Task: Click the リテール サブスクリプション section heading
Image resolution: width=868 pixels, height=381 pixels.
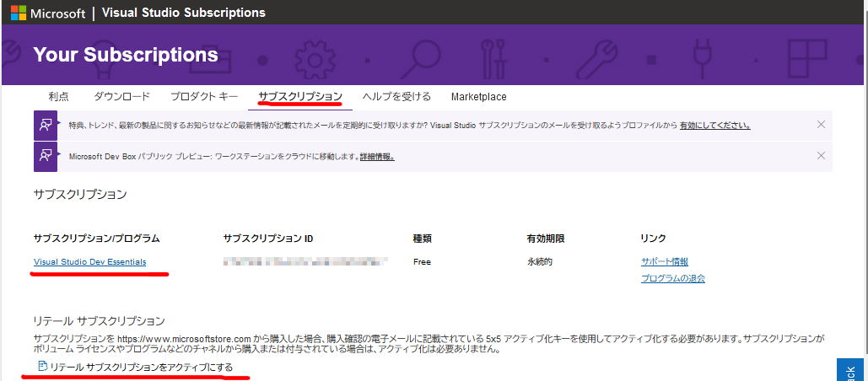Action: pos(99,321)
